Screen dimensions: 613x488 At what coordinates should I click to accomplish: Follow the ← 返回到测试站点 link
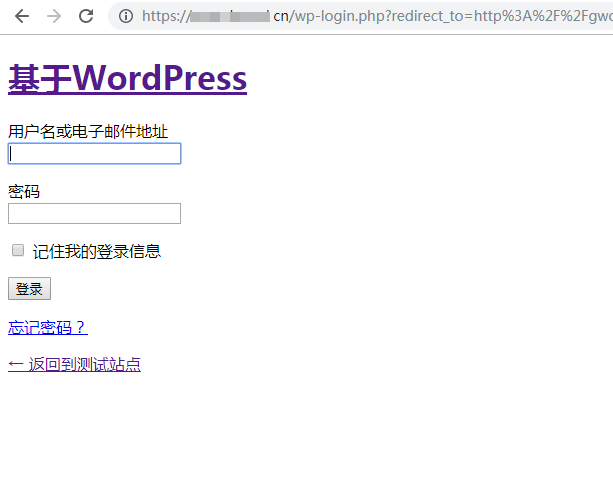pyautogui.click(x=74, y=364)
